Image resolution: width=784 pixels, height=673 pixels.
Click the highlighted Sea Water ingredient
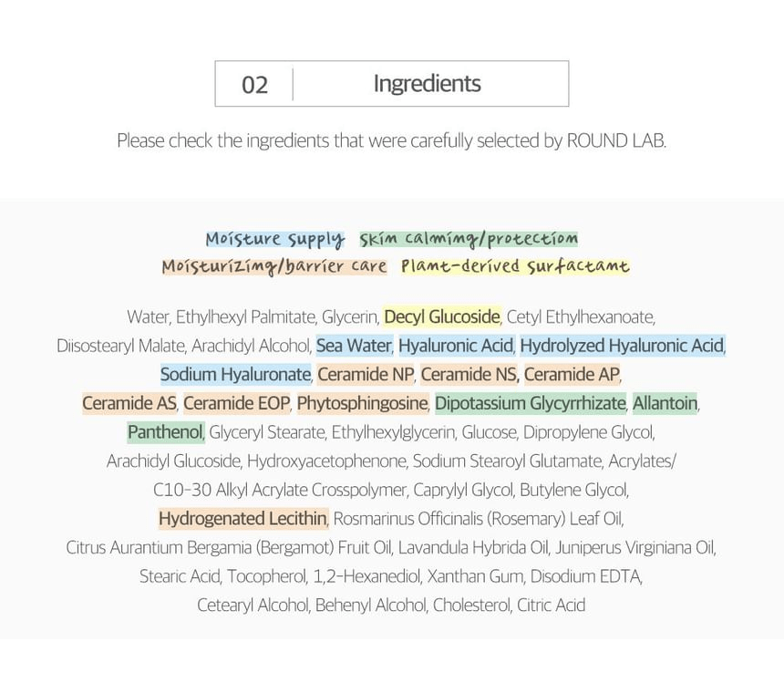coord(354,346)
